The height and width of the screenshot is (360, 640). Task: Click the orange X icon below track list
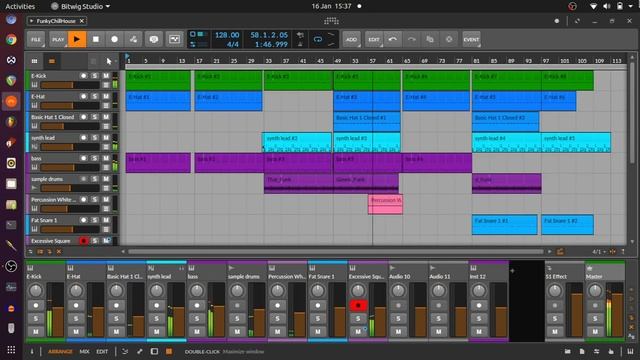click(59, 251)
